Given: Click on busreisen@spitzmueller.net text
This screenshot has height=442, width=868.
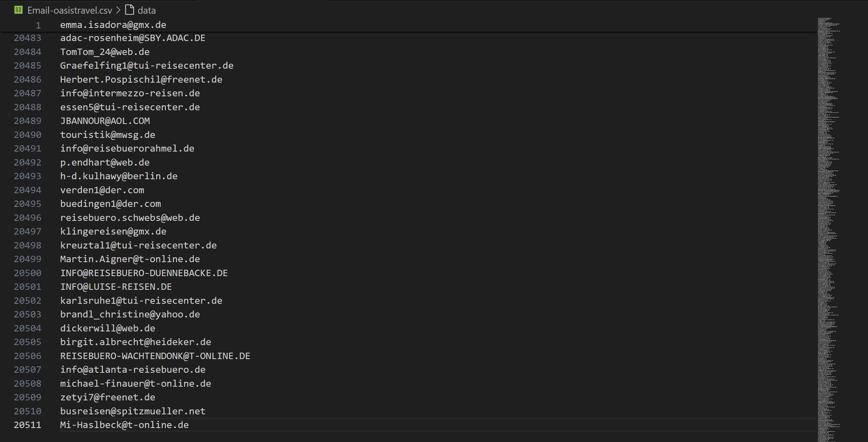Looking at the screenshot, I should coord(132,411).
